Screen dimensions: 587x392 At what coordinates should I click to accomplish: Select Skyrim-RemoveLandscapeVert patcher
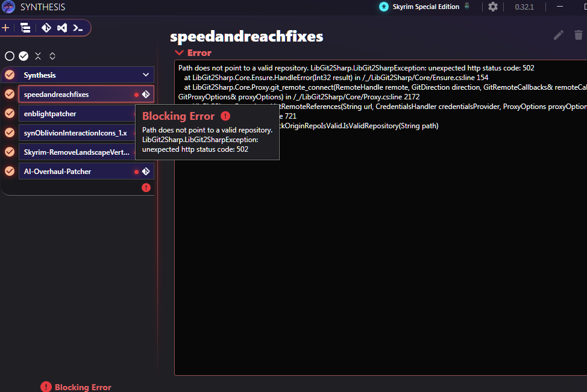point(77,152)
